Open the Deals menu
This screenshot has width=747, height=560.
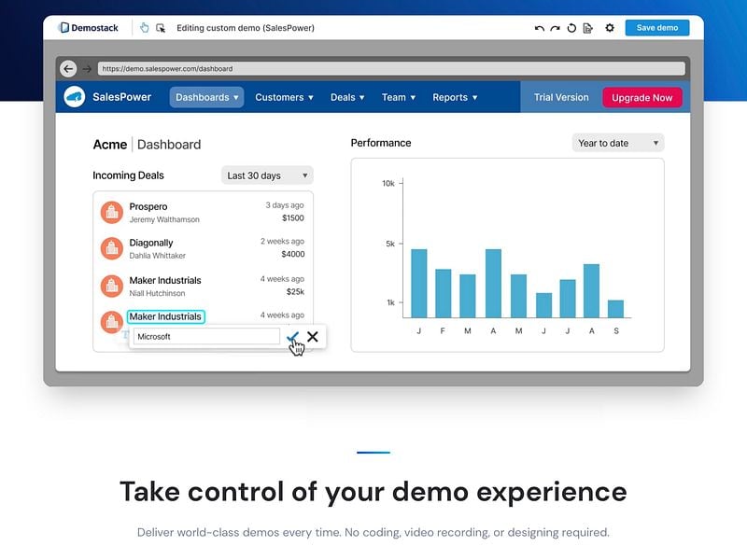pyautogui.click(x=347, y=97)
